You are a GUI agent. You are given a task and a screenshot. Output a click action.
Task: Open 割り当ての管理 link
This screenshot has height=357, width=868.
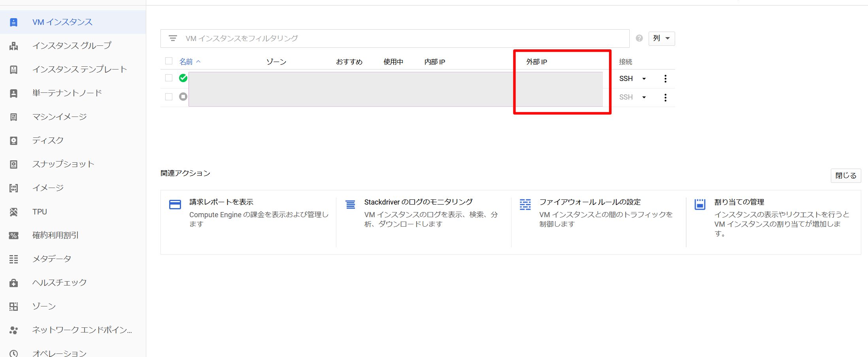click(x=739, y=202)
